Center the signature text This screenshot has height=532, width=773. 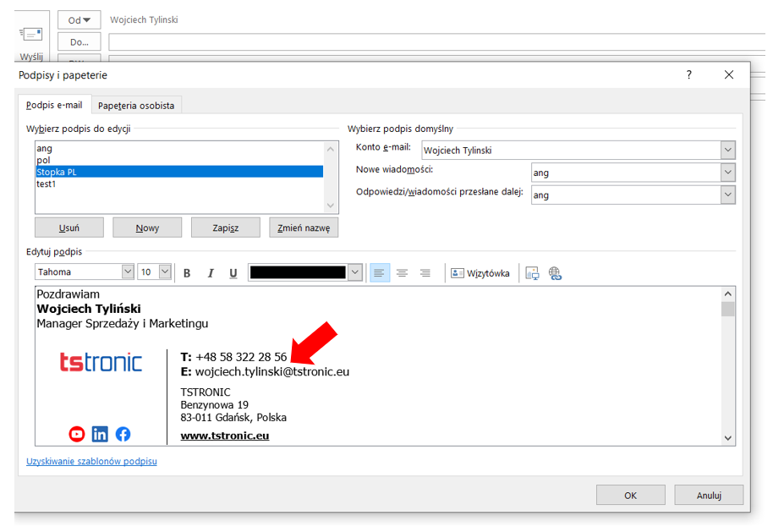[x=403, y=273]
